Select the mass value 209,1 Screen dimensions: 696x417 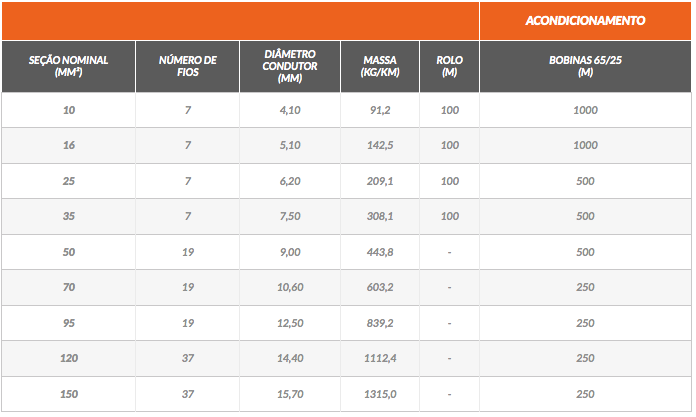click(380, 181)
